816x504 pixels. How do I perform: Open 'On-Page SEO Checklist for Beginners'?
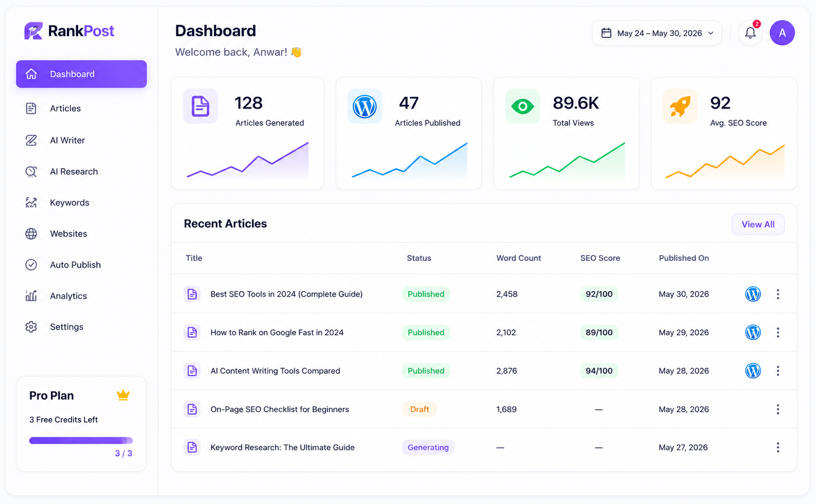280,409
